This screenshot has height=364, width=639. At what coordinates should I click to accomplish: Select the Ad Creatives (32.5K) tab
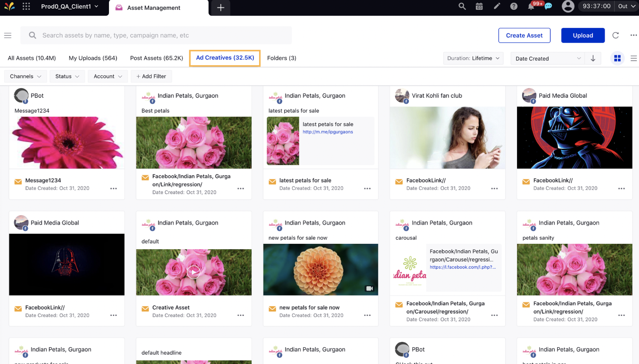coord(225,58)
